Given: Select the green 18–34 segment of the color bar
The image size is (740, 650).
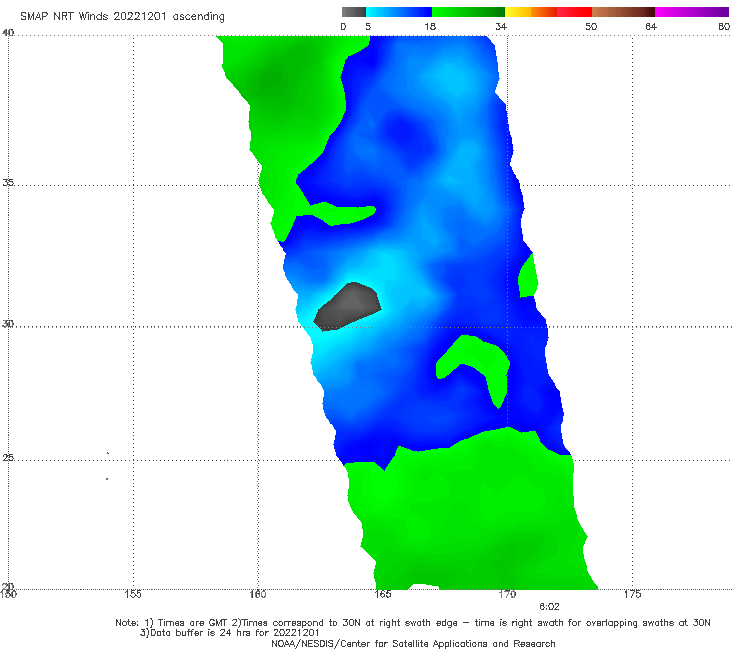Looking at the screenshot, I should point(468,12).
